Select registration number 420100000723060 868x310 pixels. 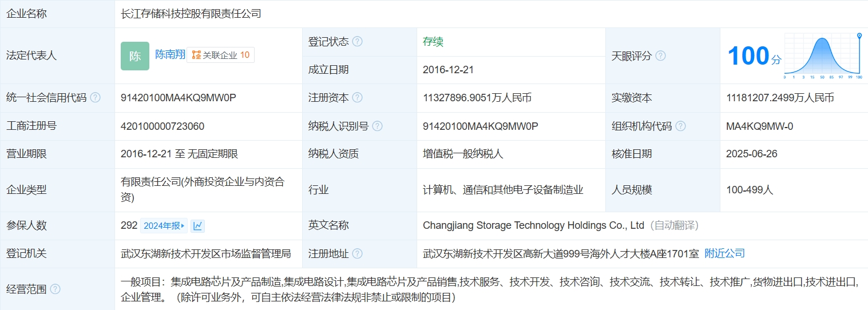pos(162,126)
